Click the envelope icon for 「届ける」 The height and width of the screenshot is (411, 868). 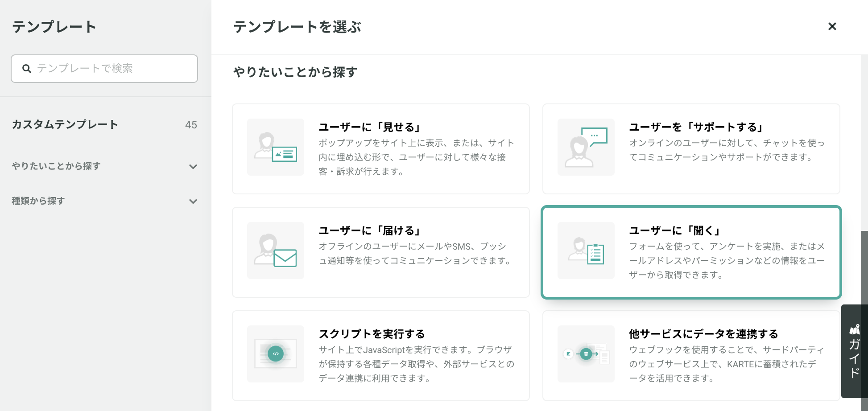pyautogui.click(x=276, y=251)
